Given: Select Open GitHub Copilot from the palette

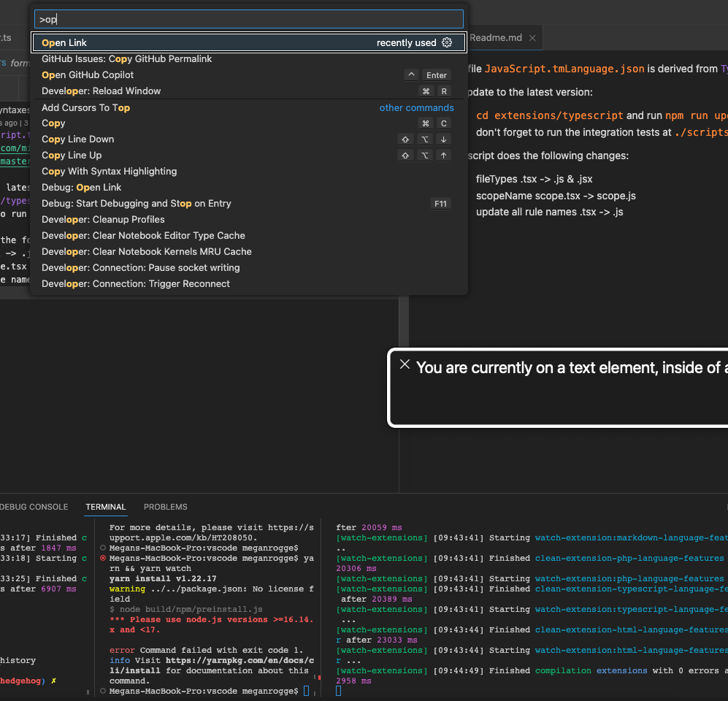Looking at the screenshot, I should pyautogui.click(x=87, y=74).
